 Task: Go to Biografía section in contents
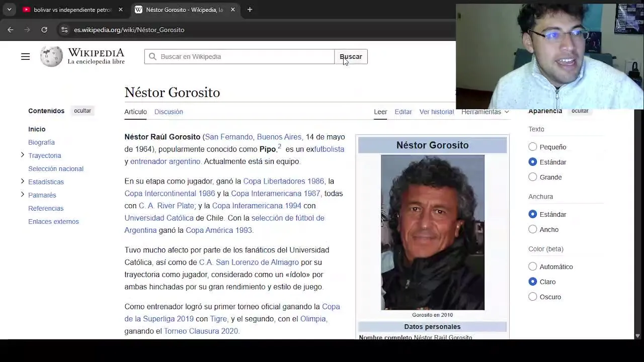[x=41, y=142]
